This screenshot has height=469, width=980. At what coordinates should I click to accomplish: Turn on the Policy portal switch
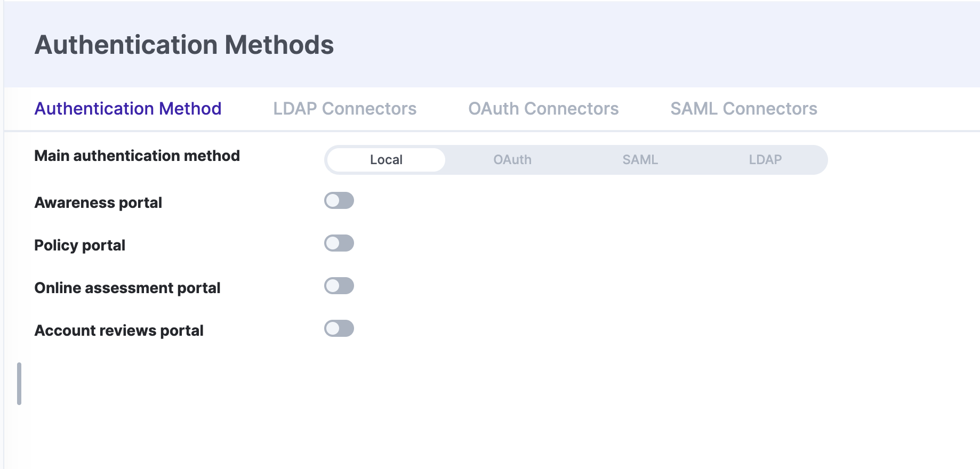(339, 243)
